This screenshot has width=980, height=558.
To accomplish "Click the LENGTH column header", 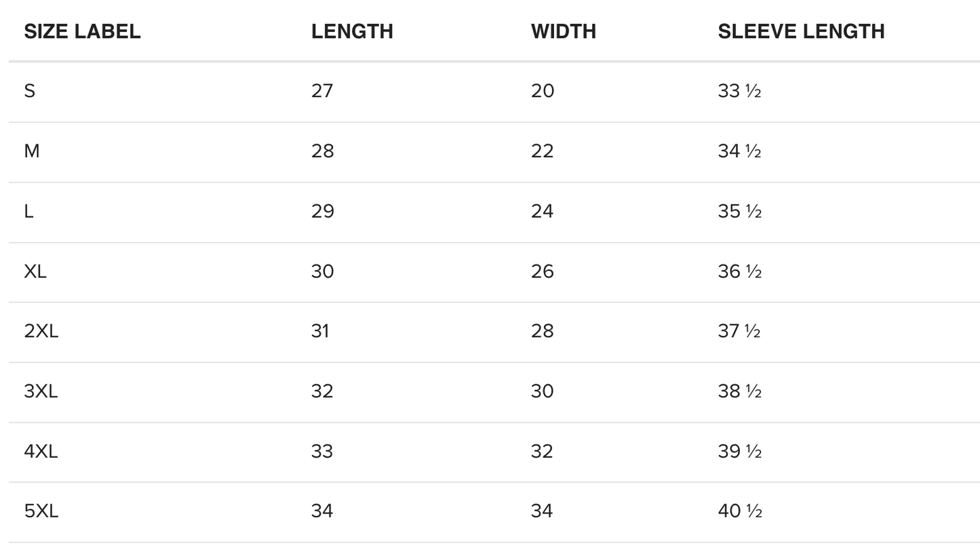I will click(352, 31).
